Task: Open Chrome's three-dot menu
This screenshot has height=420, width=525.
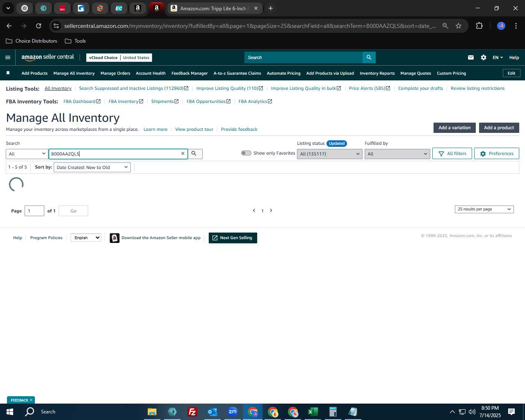Action: (516, 26)
